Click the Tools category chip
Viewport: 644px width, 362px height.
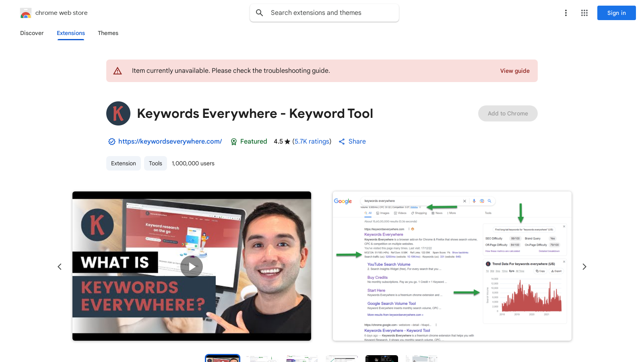tap(155, 163)
